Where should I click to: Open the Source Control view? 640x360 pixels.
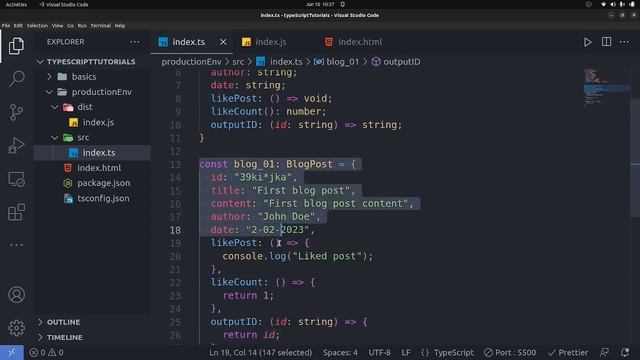pyautogui.click(x=16, y=112)
